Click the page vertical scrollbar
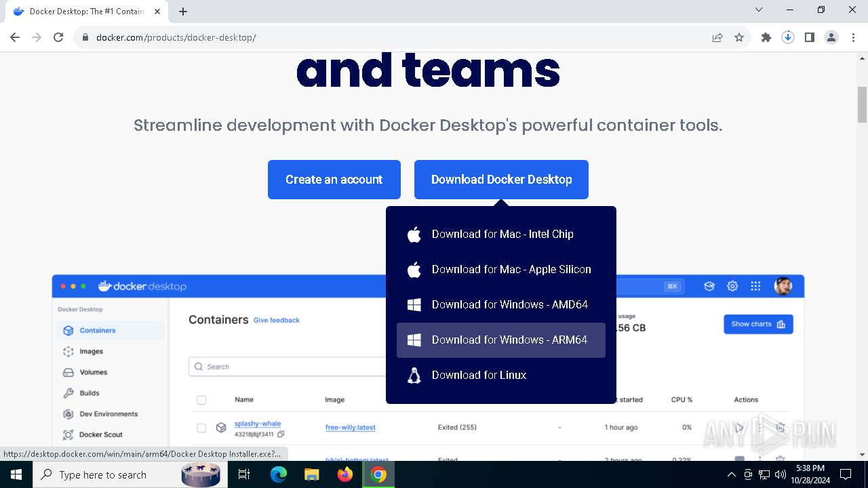This screenshot has height=488, width=868. (x=863, y=105)
